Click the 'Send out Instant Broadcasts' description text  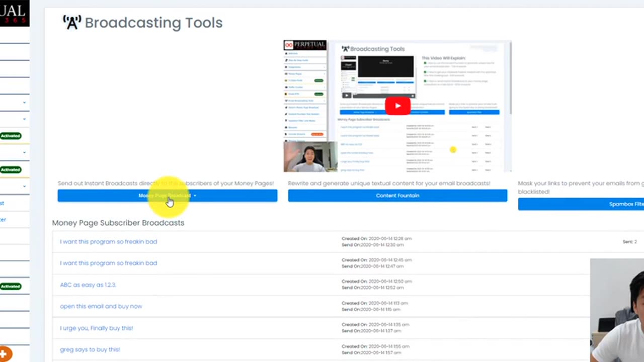tap(166, 184)
